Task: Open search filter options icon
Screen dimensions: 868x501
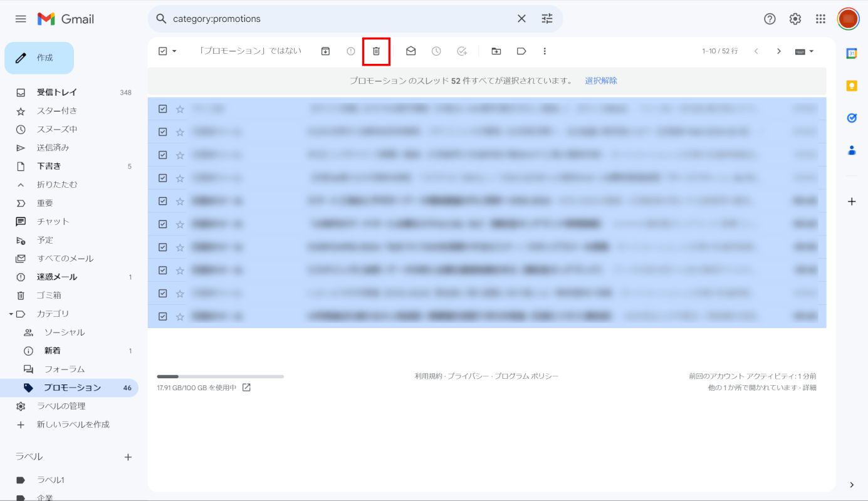Action: coord(547,19)
